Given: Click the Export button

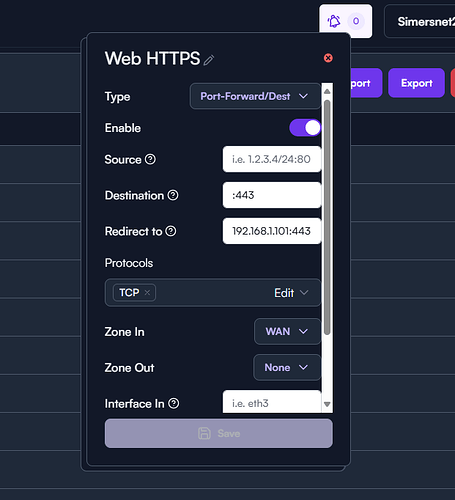Looking at the screenshot, I should [416, 83].
